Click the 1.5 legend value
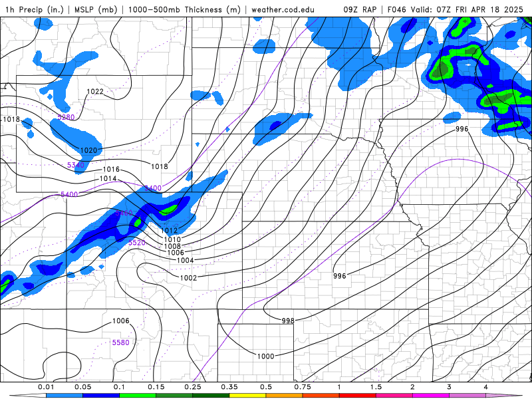532x399 pixels. pyautogui.click(x=376, y=387)
